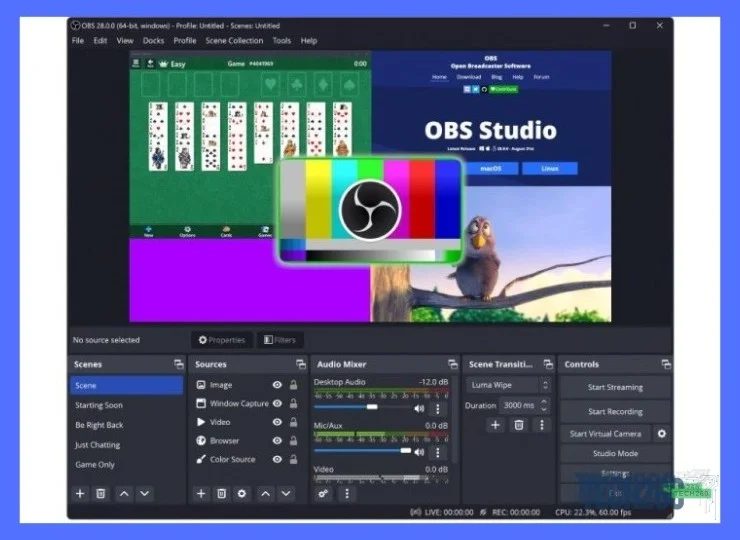Open the Edit menu
The image size is (740, 540).
pyautogui.click(x=100, y=41)
